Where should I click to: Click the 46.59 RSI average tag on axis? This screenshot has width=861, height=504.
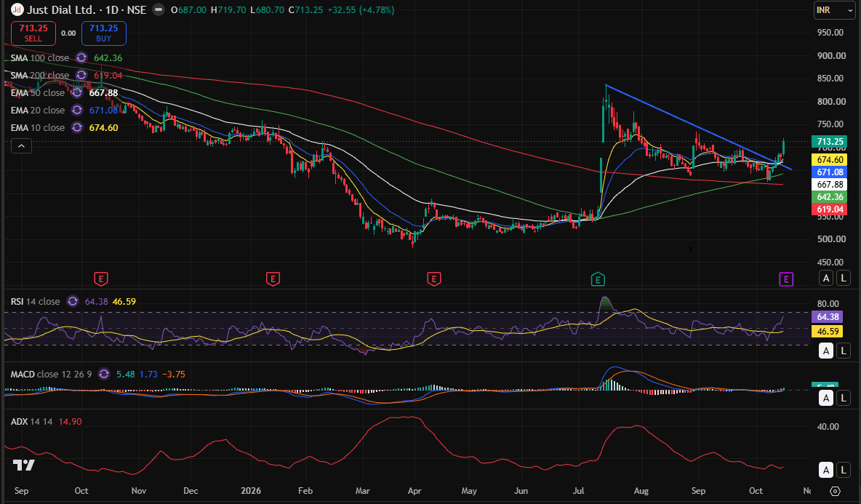click(x=827, y=331)
